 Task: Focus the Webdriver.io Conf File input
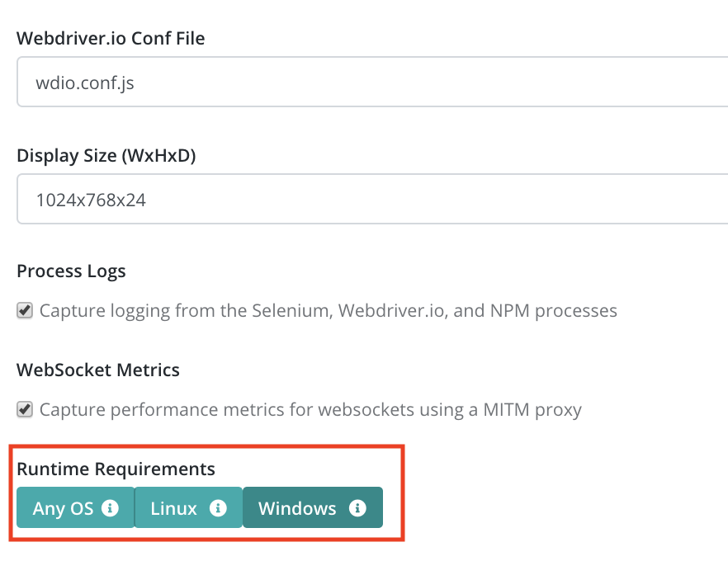click(x=372, y=82)
